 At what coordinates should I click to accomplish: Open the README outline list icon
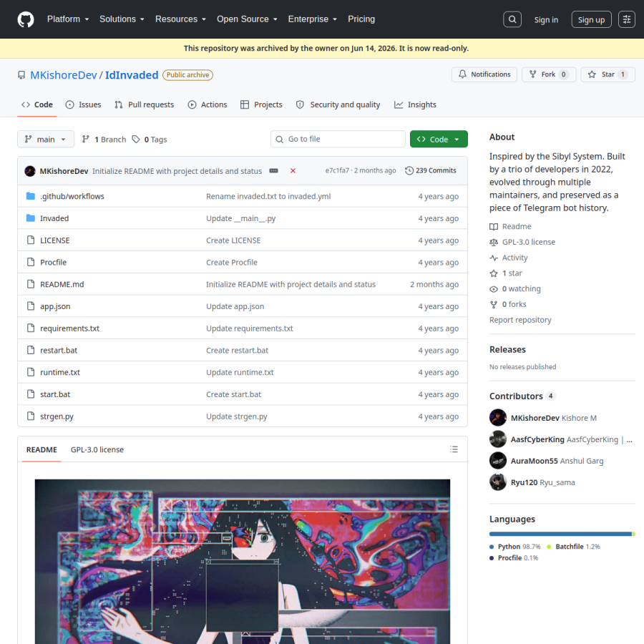(x=454, y=449)
